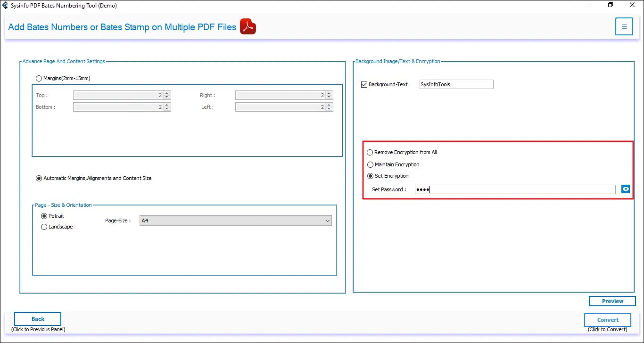Screen dimensions: 644x343
Task: Close the Sysinfo PDF Bates Numbering Tool
Action: click(632, 5)
